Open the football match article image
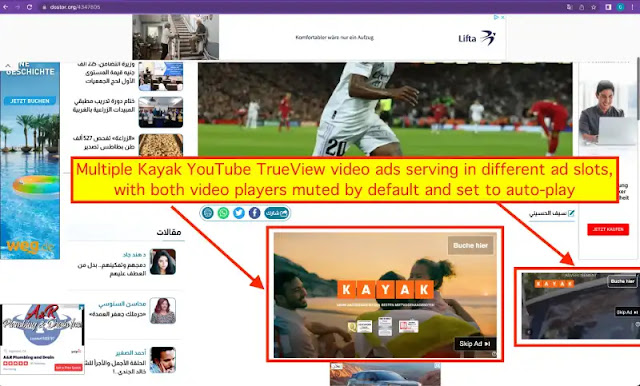640x386 pixels. [x=385, y=109]
